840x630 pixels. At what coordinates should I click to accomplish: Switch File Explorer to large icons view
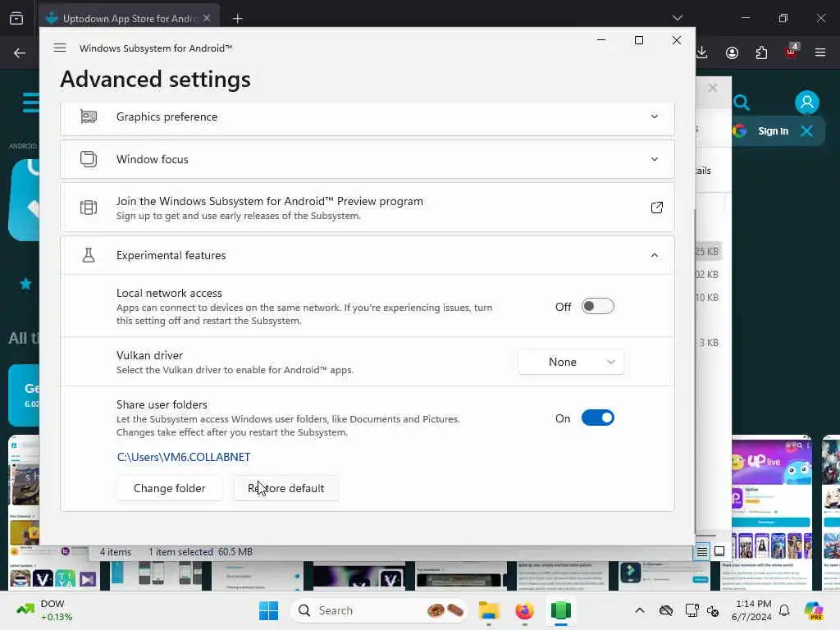click(719, 551)
